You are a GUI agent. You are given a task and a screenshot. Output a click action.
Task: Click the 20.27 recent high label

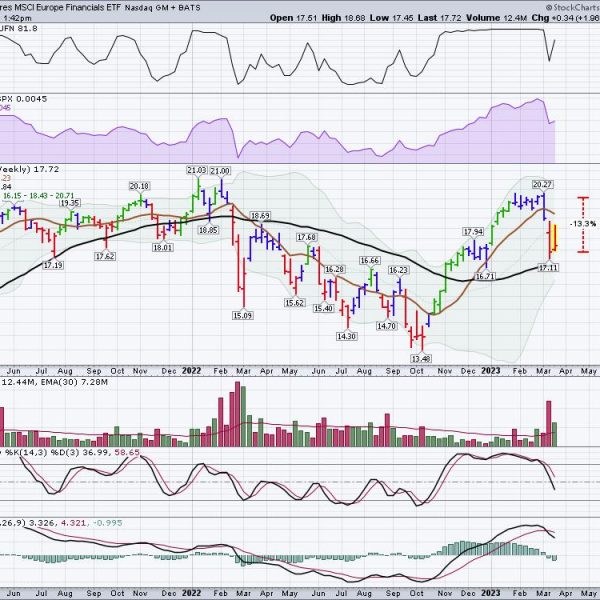tap(542, 184)
